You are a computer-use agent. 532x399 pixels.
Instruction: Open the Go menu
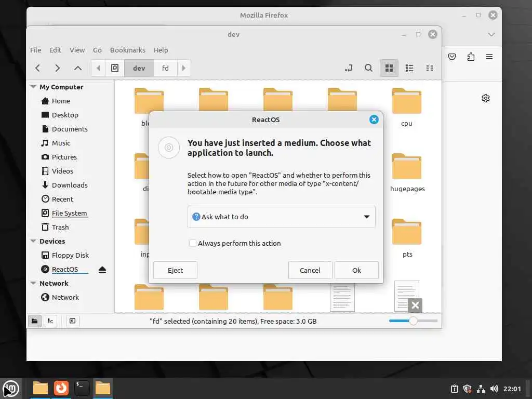(97, 50)
